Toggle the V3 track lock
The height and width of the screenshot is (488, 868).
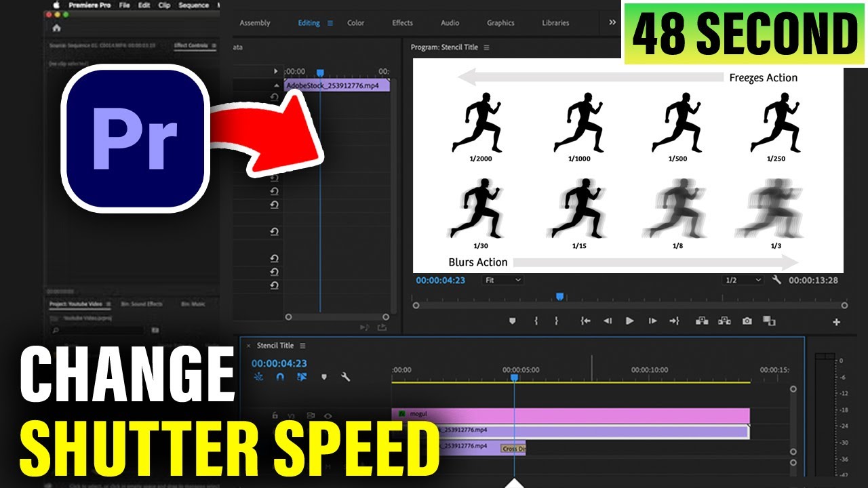(275, 415)
